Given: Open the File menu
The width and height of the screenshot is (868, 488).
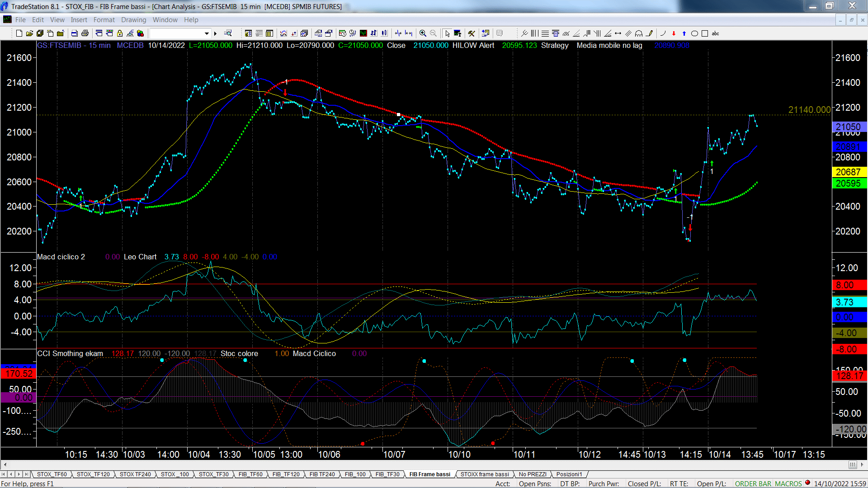Looking at the screenshot, I should [x=20, y=20].
